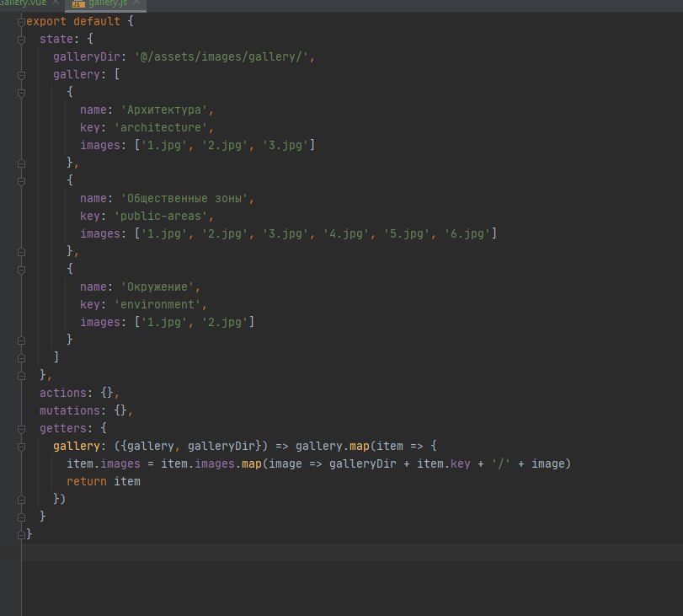This screenshot has width=683, height=616.
Task: Click closing fold marker after 'public-areas' images line
Action: pos(21,252)
